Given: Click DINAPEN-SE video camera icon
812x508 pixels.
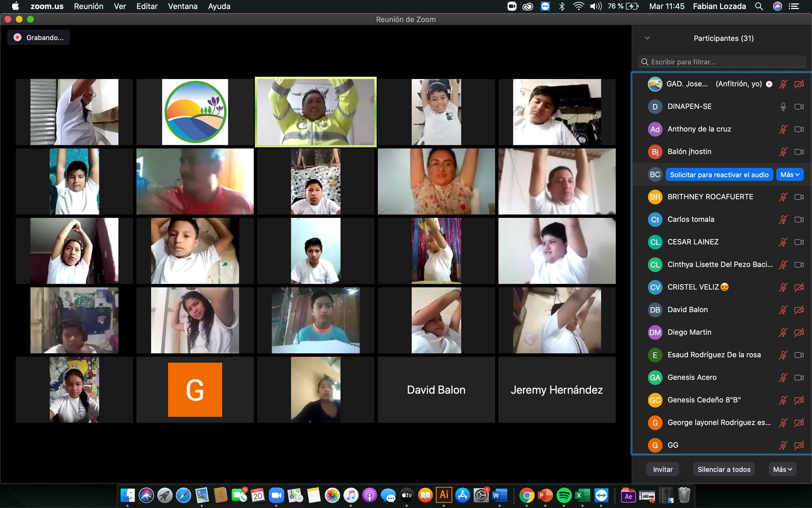Looking at the screenshot, I should click(x=799, y=107).
